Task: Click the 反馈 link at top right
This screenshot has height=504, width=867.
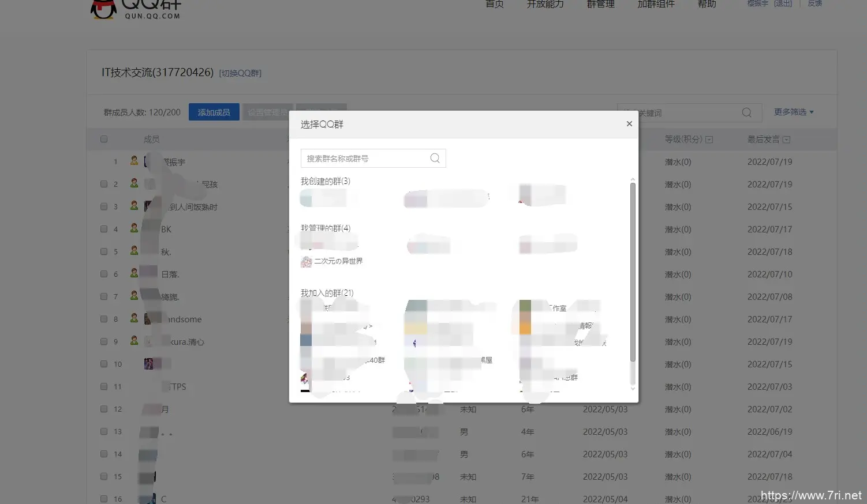Action: pos(814,3)
